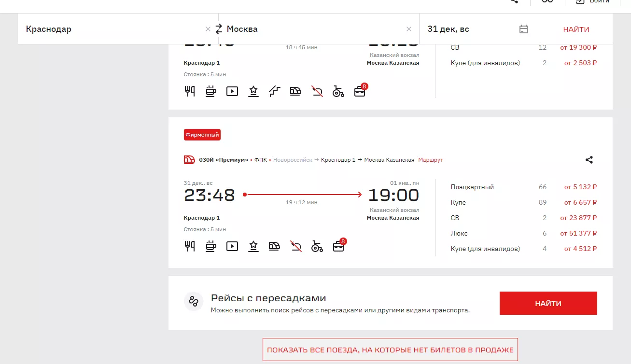Swap departure and arrival stations

(219, 29)
